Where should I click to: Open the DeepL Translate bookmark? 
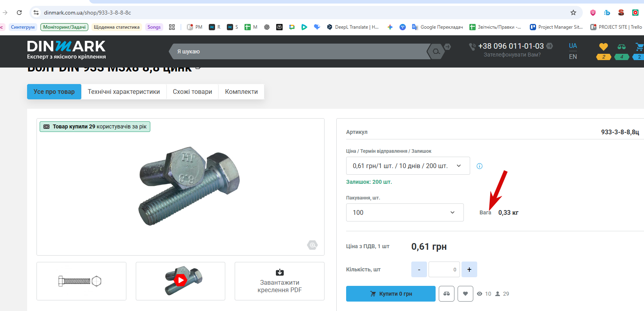click(x=353, y=27)
